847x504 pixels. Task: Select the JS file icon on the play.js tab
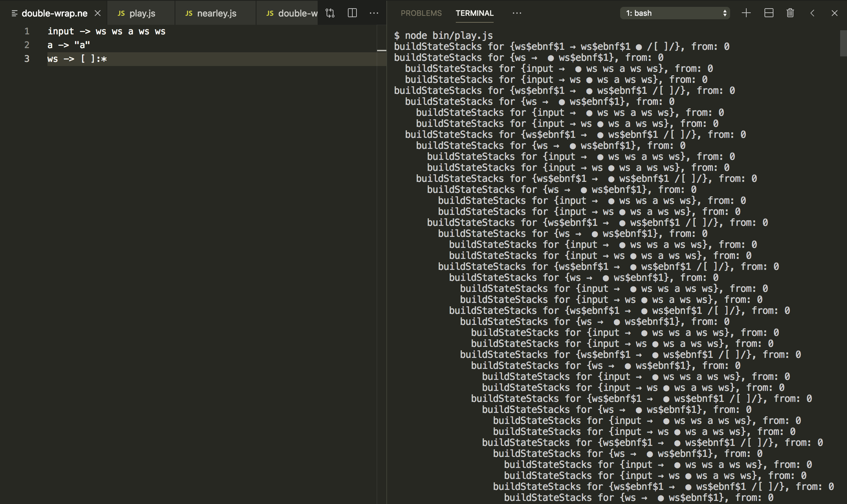(121, 13)
